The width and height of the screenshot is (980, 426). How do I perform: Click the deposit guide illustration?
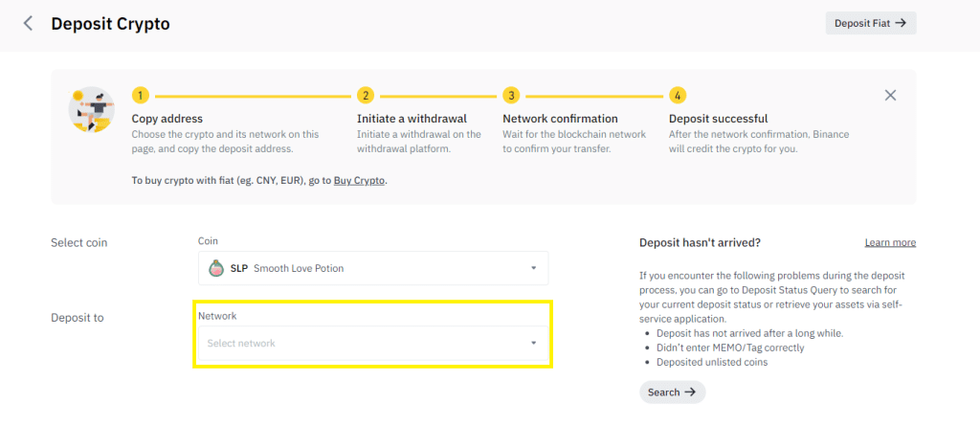point(93,110)
